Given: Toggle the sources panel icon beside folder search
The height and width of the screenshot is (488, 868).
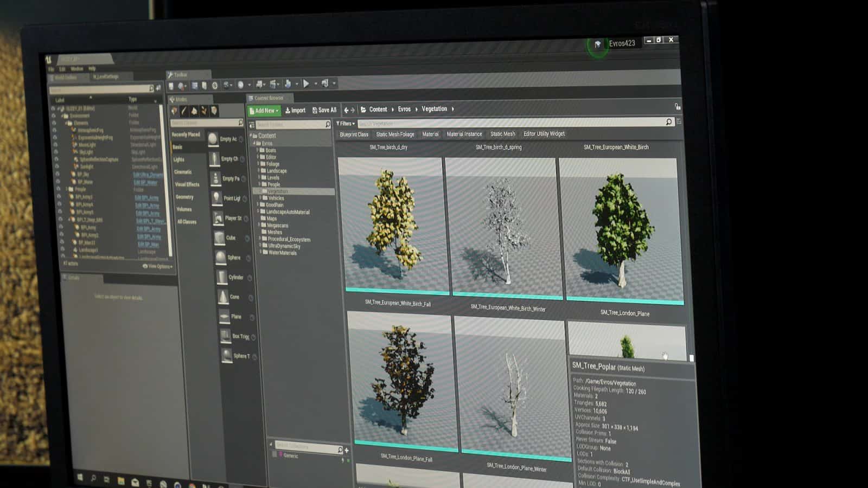Looking at the screenshot, I should (x=252, y=125).
